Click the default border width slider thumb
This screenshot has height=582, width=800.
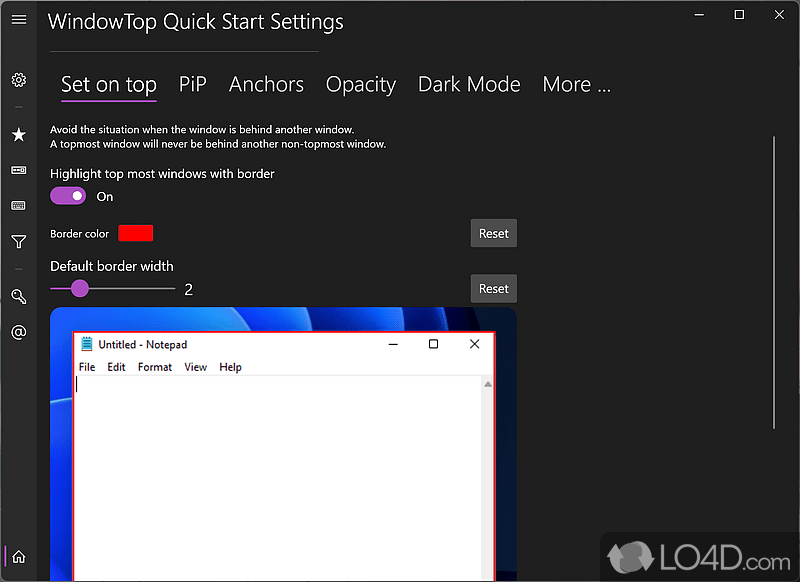tap(80, 289)
